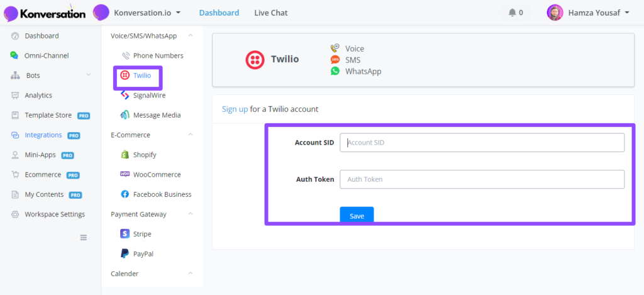Open the Stripe integration icon
Viewport: 644px width, 295px height.
[x=125, y=234]
